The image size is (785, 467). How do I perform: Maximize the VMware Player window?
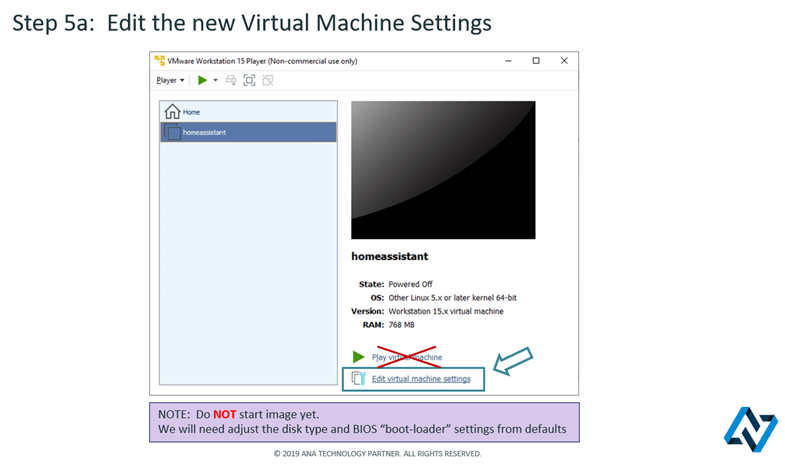536,61
